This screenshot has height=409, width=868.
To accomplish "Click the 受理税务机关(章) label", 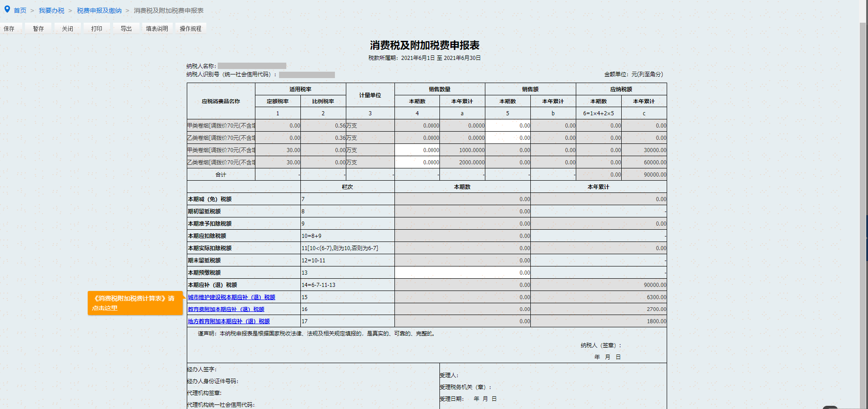I will pyautogui.click(x=466, y=387).
